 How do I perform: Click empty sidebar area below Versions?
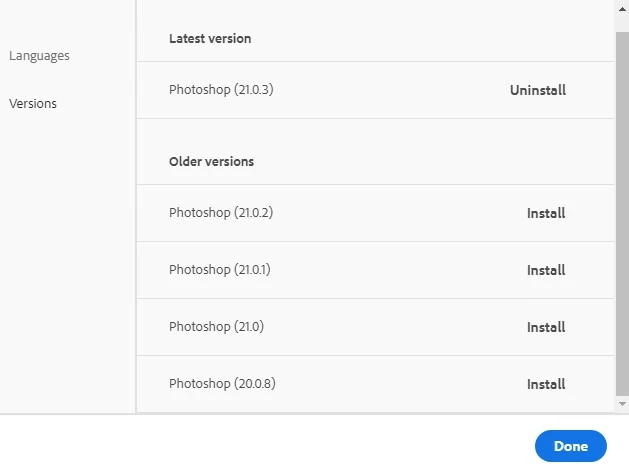point(65,260)
